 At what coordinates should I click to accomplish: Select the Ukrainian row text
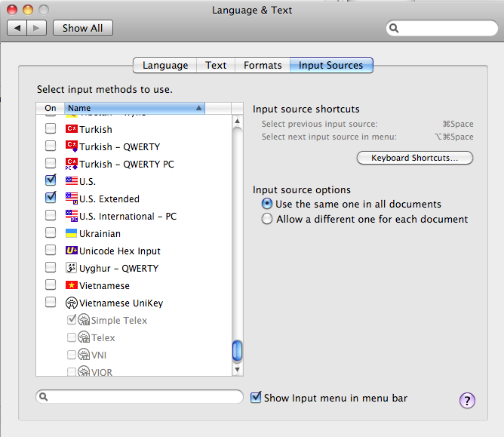click(x=100, y=233)
